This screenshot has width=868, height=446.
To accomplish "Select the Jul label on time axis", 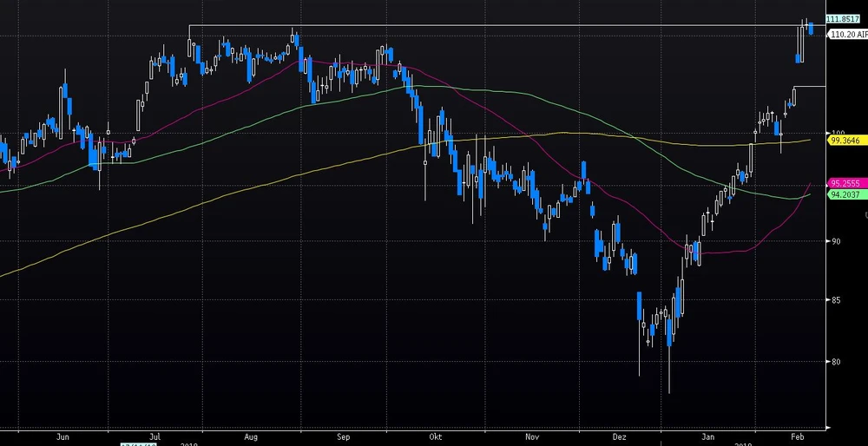I will pyautogui.click(x=157, y=437).
